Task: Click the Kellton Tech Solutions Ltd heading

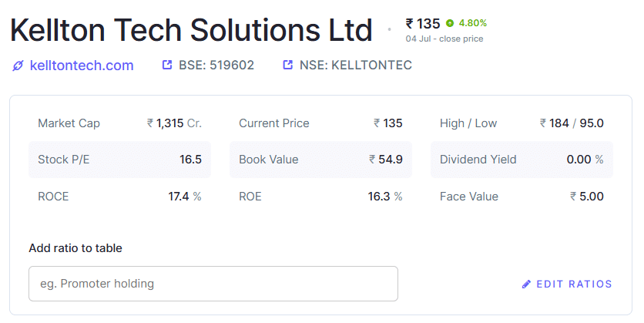Action: click(x=191, y=30)
